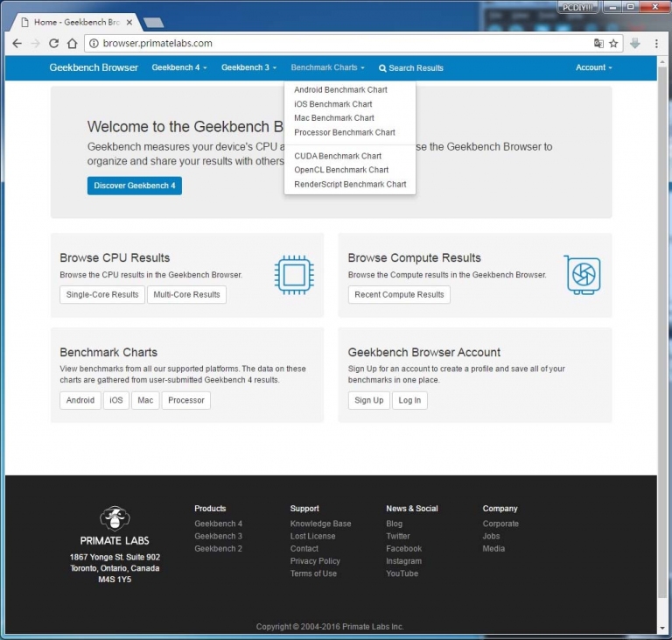Click Discover Geekbench 4 button
The height and width of the screenshot is (640, 672).
click(x=135, y=186)
